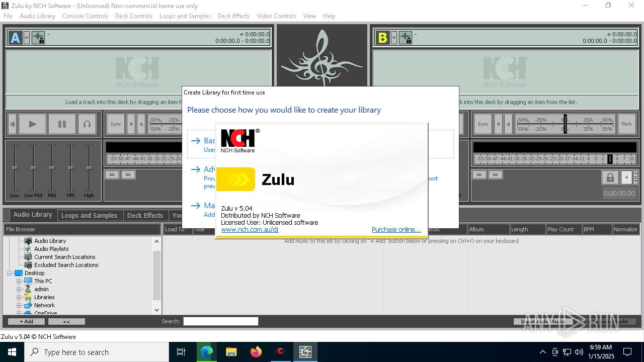Expand the admin tree node
This screenshot has width=644, height=362.
point(19,289)
